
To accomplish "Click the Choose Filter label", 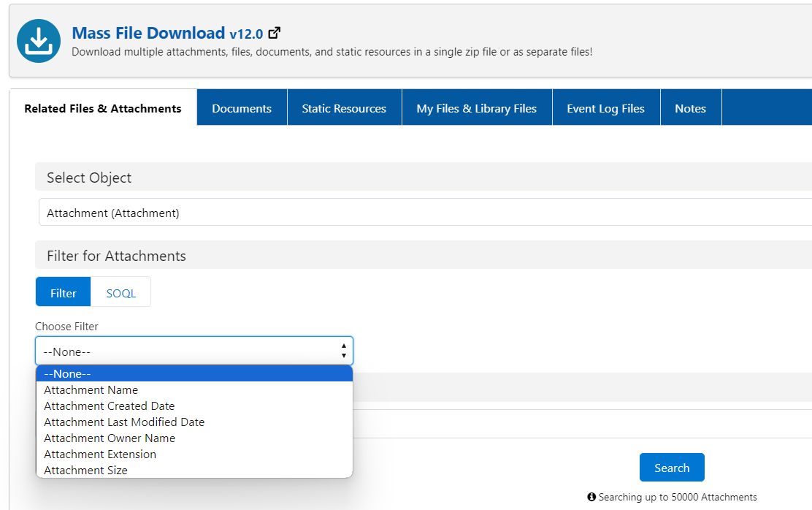I will point(66,327).
